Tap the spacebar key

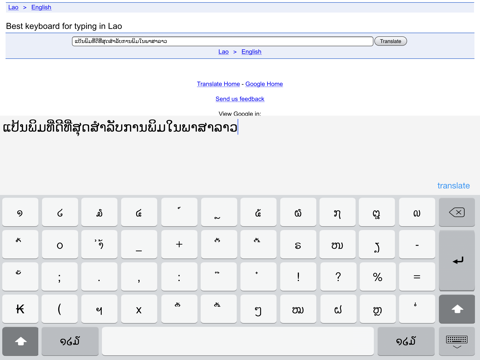click(238, 341)
